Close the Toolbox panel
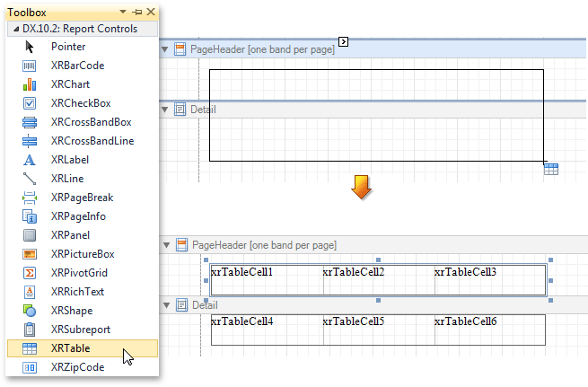The height and width of the screenshot is (387, 588). tap(151, 12)
